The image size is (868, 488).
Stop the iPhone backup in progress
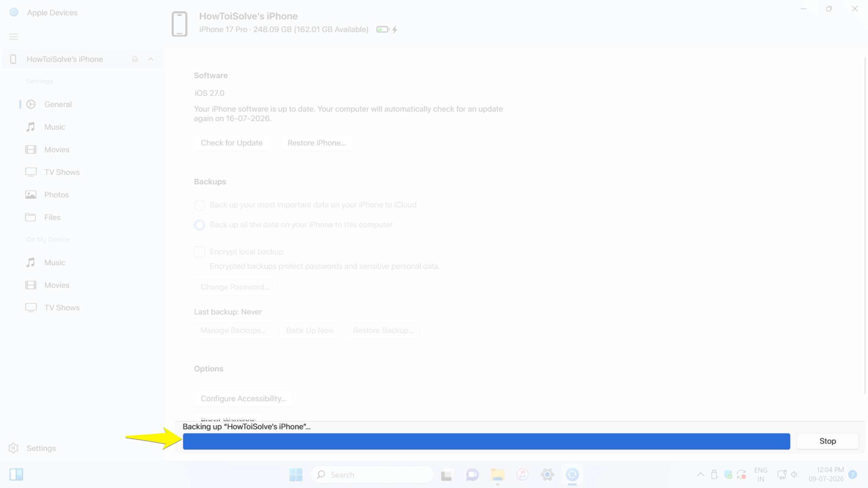(x=828, y=441)
